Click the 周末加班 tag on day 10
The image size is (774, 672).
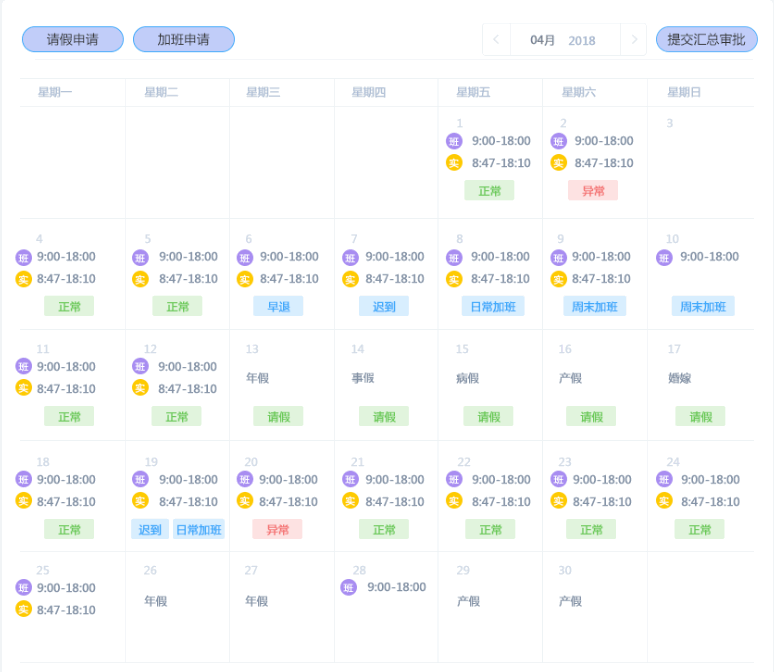click(x=703, y=306)
